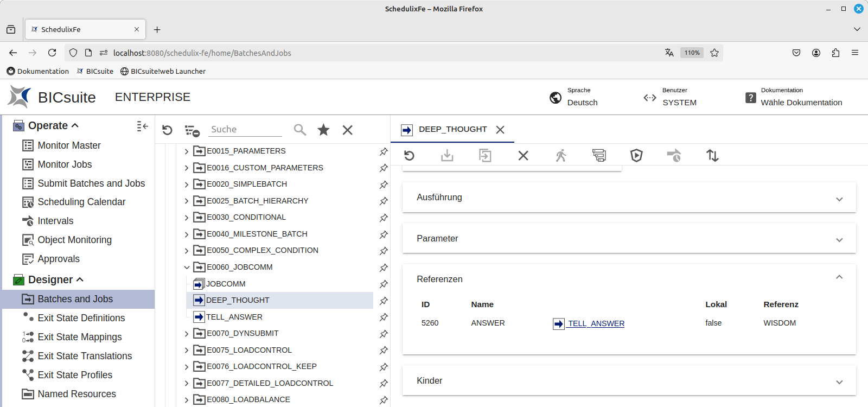Expand the E0025_BATCH_HIERARCHY folder
The width and height of the screenshot is (868, 407).
pyautogui.click(x=187, y=201)
